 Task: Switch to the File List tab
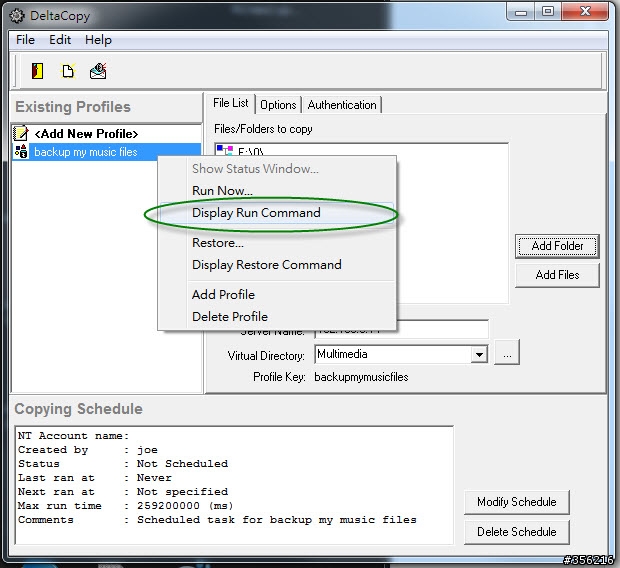(x=231, y=103)
